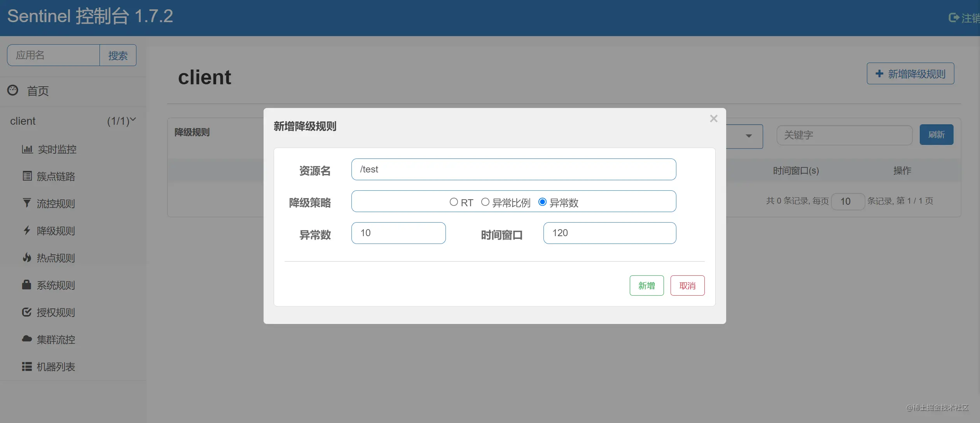
Task: Close the 新增降级规则 dialog with X
Action: [713, 119]
